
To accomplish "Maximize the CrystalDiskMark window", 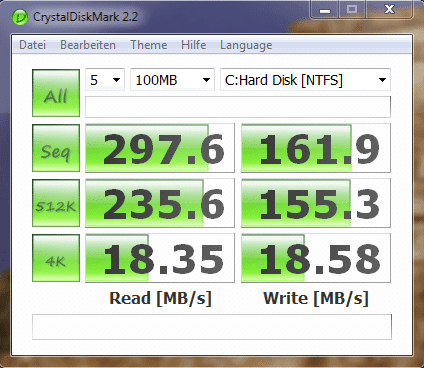I will 352,10.
